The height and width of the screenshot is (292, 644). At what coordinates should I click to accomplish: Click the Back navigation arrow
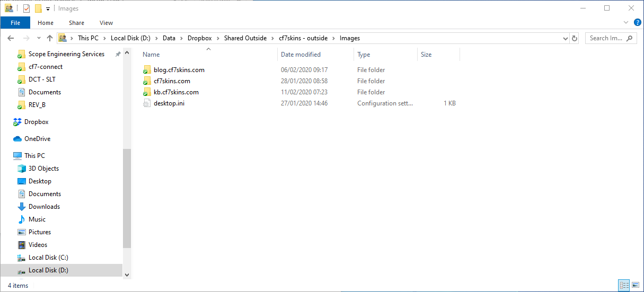click(11, 38)
